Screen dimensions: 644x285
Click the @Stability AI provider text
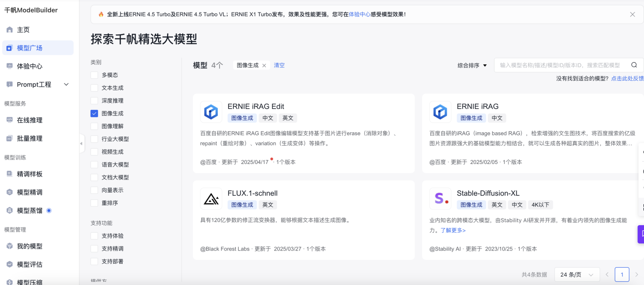coord(445,249)
